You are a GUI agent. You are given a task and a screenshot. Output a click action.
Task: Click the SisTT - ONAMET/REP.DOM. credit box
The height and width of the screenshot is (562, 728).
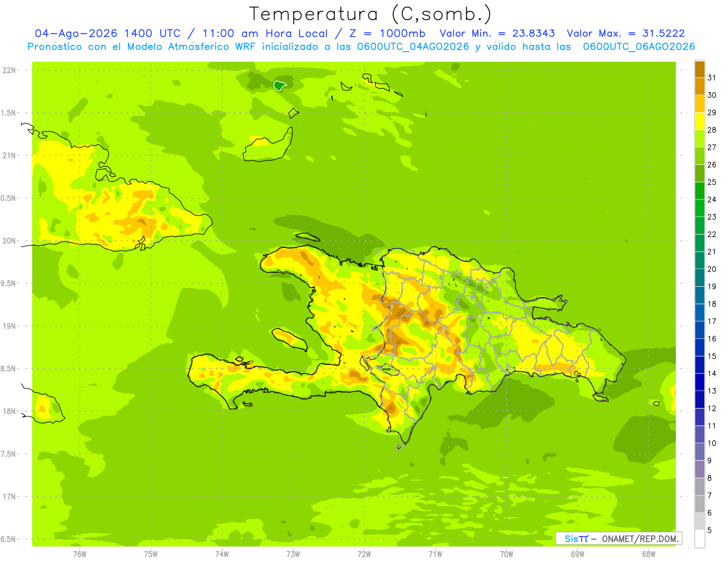[618, 538]
